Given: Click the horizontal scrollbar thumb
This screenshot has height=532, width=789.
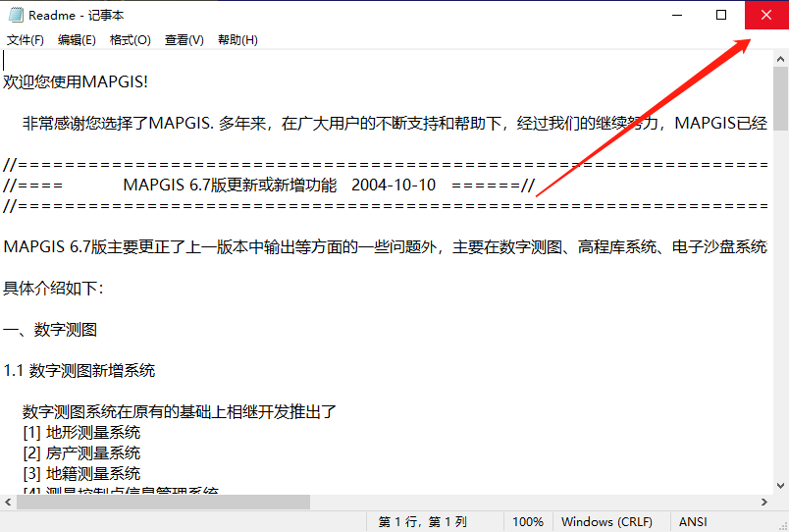Looking at the screenshot, I should (164, 502).
